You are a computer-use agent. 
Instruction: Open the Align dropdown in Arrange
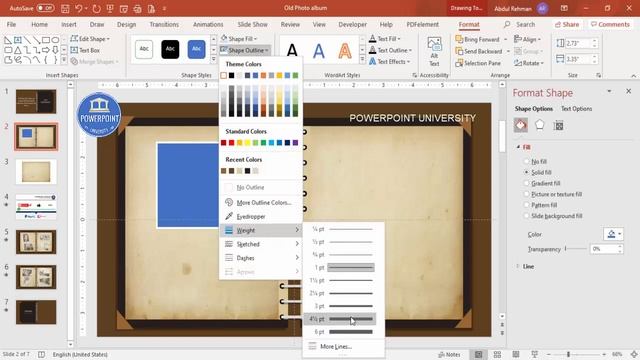tap(528, 39)
